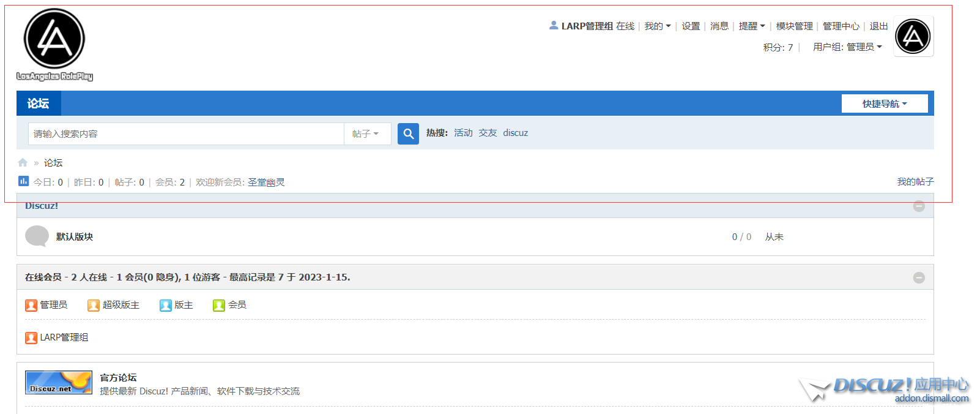The image size is (980, 414).
Task: Open the 我的帖子 link
Action: click(x=915, y=182)
